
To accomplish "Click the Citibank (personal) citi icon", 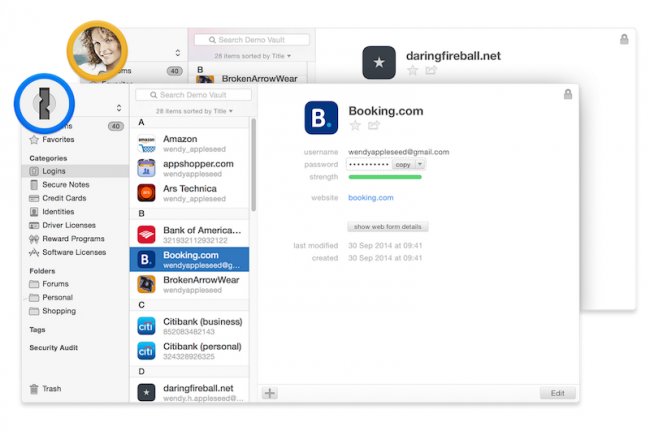I will click(146, 351).
